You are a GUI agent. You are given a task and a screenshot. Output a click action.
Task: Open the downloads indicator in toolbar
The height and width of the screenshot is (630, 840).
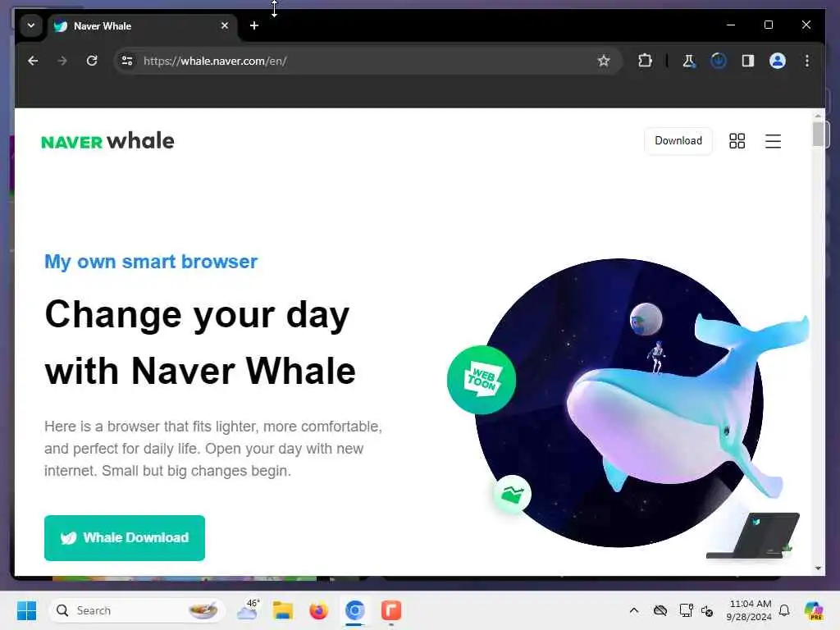719,61
